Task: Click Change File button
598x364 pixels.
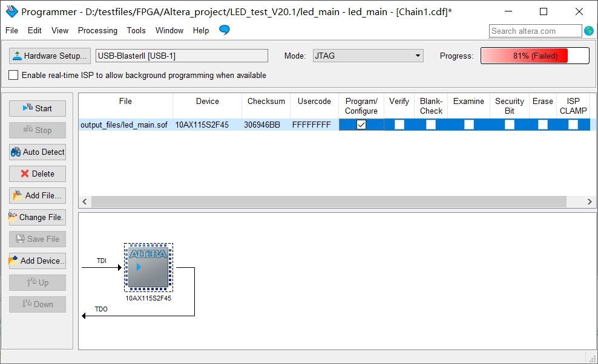Action: tap(38, 217)
